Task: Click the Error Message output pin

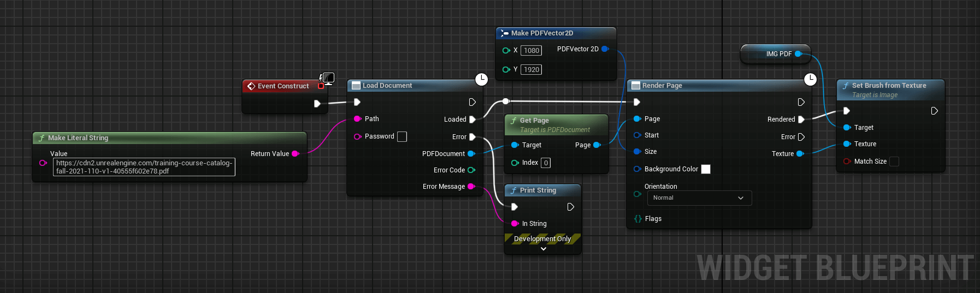Action: pyautogui.click(x=471, y=187)
